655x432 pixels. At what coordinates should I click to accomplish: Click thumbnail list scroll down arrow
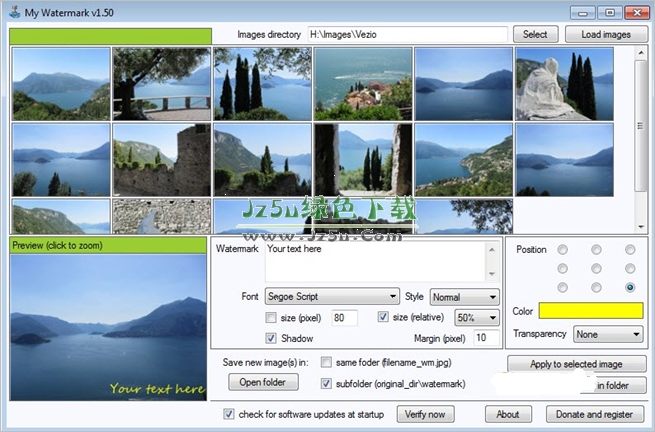[x=641, y=227]
